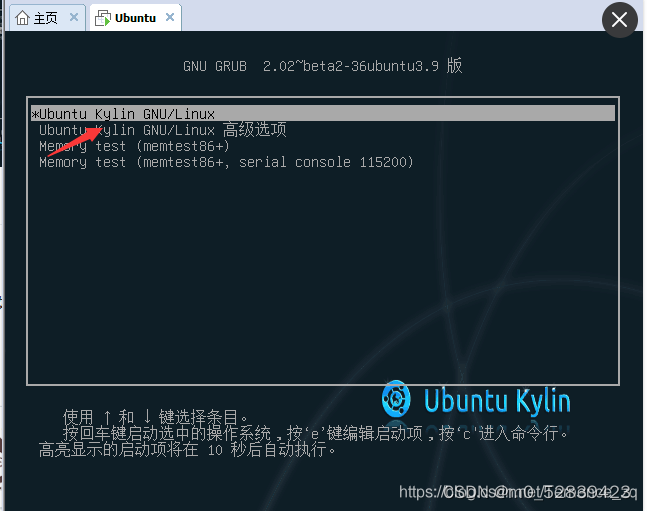
Task: Click the 10 秒后自动执行 countdown line
Action: (188, 450)
